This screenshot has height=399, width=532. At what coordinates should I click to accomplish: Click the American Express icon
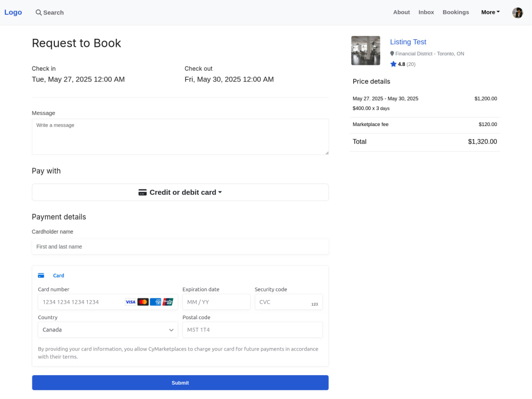coord(155,302)
